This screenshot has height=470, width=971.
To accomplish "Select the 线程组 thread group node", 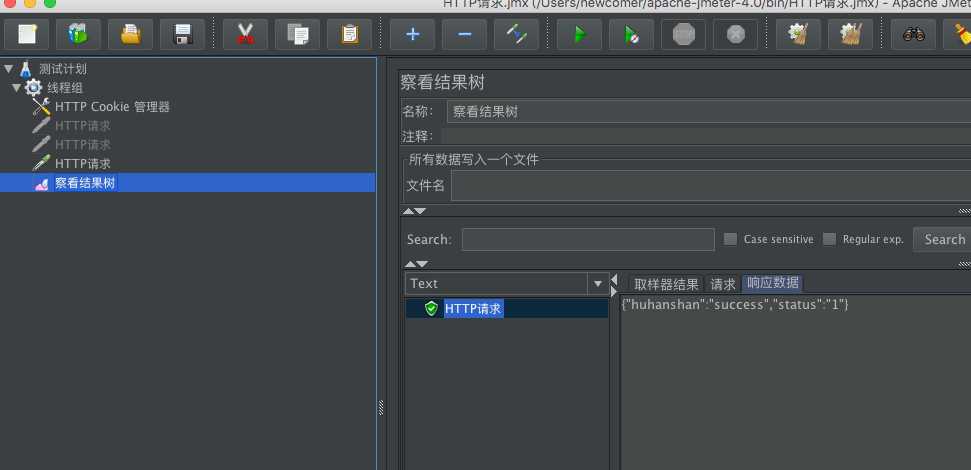I will pyautogui.click(x=65, y=88).
